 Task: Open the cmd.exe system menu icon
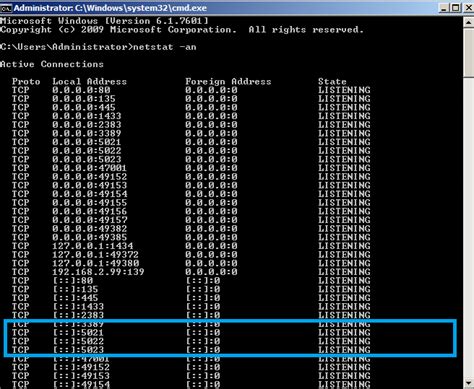point(6,8)
